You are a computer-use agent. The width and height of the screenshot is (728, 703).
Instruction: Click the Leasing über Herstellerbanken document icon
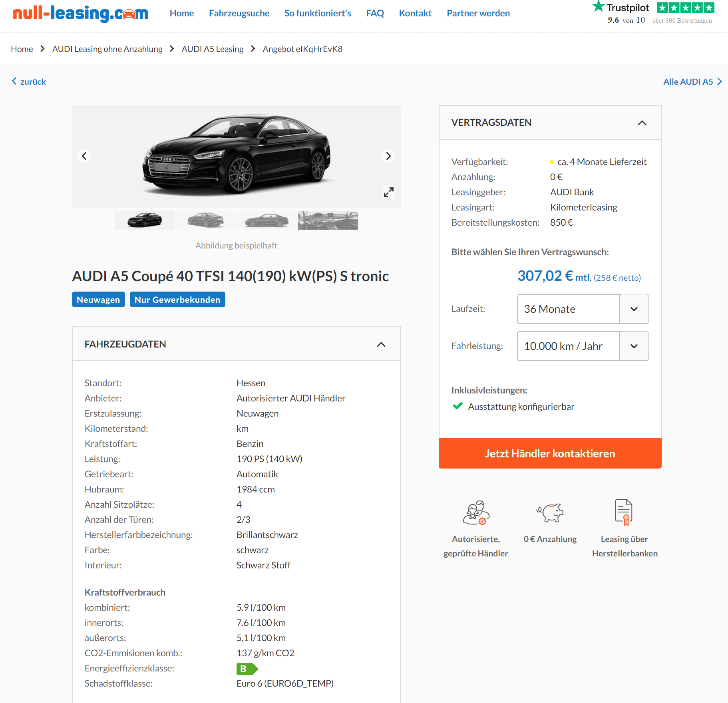click(624, 512)
